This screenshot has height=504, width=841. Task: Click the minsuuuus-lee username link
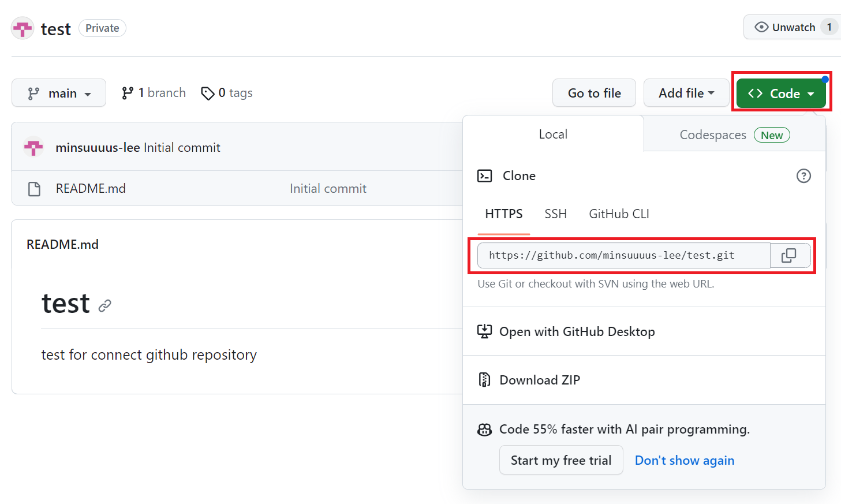98,147
